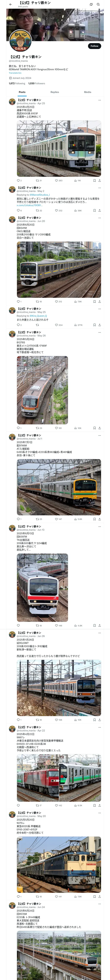This screenshot has height=980, width=110.
Task: Go back using the header arrow
Action: [10, 5]
